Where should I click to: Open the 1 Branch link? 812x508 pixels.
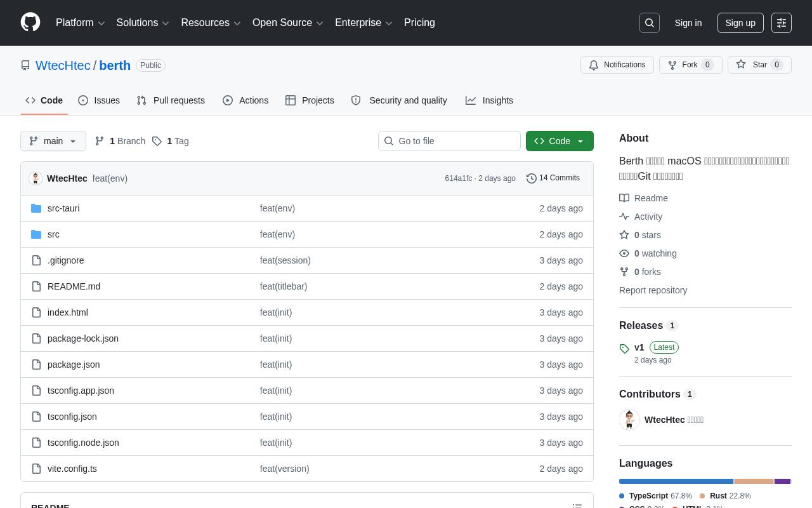120,141
